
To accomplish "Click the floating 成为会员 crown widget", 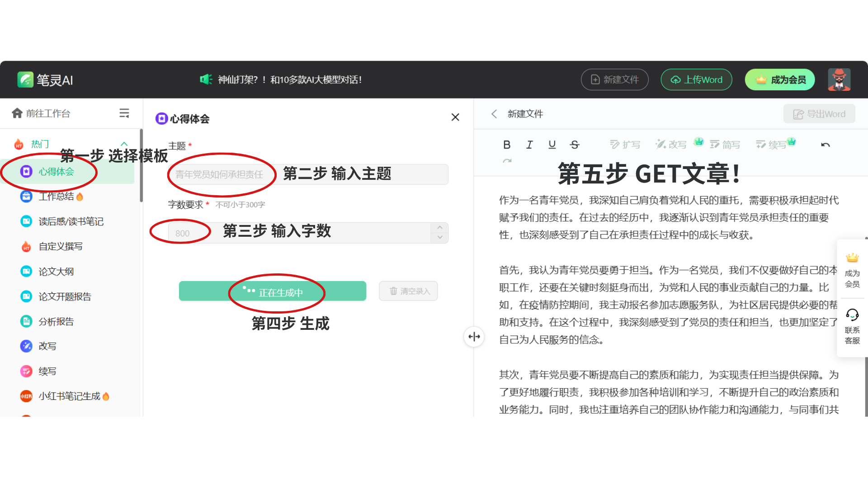I will (852, 270).
